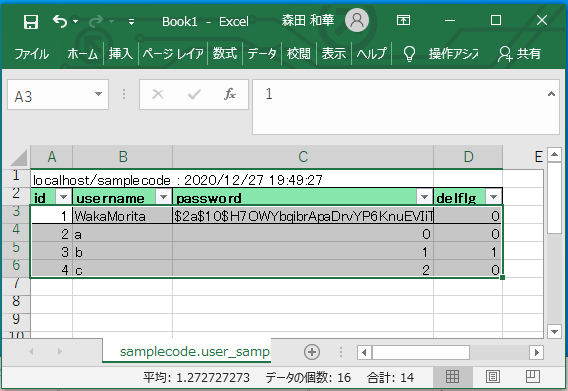Click the horizontal scrollbar thumb
Viewport: 568px width, 391px height.
click(421, 352)
